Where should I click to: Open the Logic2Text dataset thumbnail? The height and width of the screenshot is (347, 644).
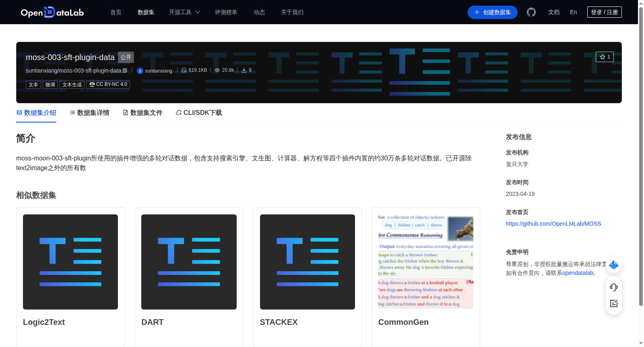pyautogui.click(x=70, y=262)
